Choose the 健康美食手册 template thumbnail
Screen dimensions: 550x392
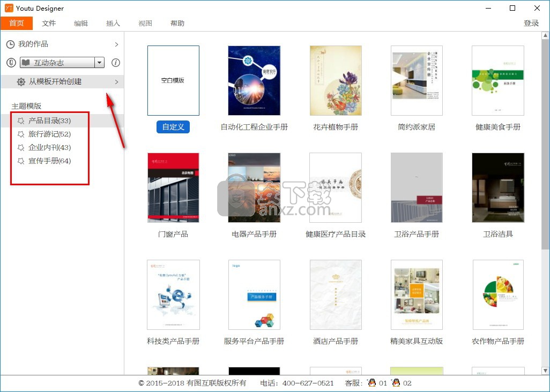point(498,80)
